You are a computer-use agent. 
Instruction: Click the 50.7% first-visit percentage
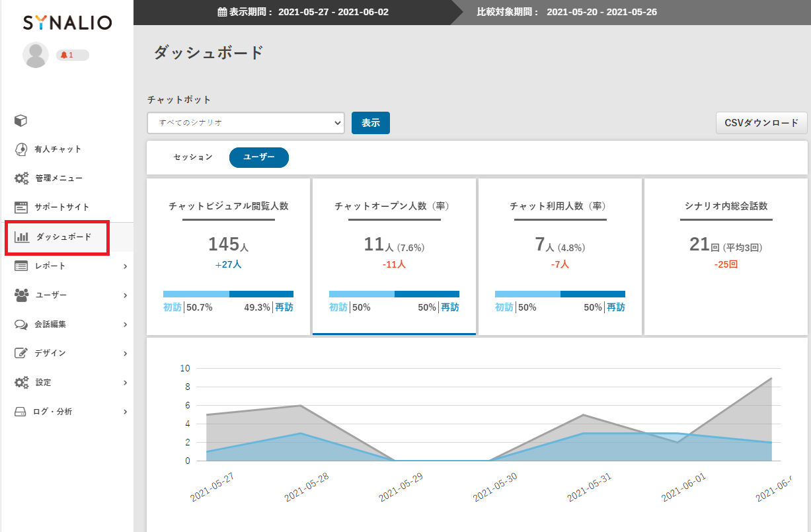tap(200, 307)
